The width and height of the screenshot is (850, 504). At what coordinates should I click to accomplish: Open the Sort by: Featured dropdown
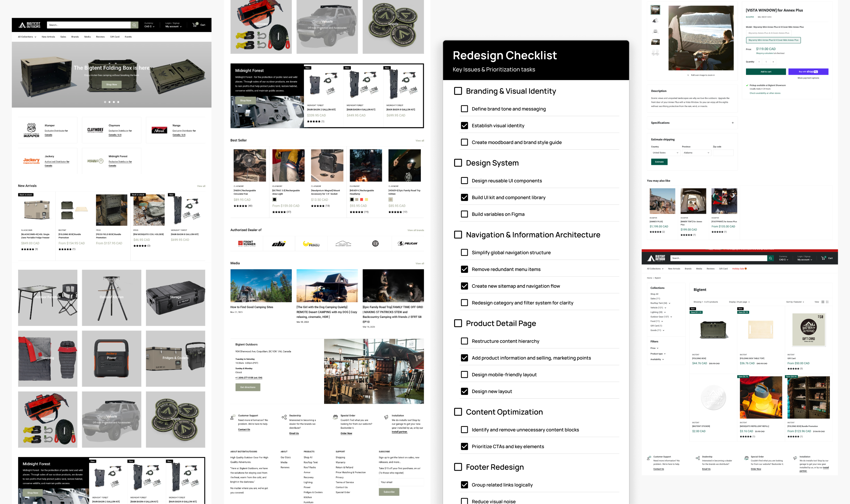pyautogui.click(x=795, y=302)
